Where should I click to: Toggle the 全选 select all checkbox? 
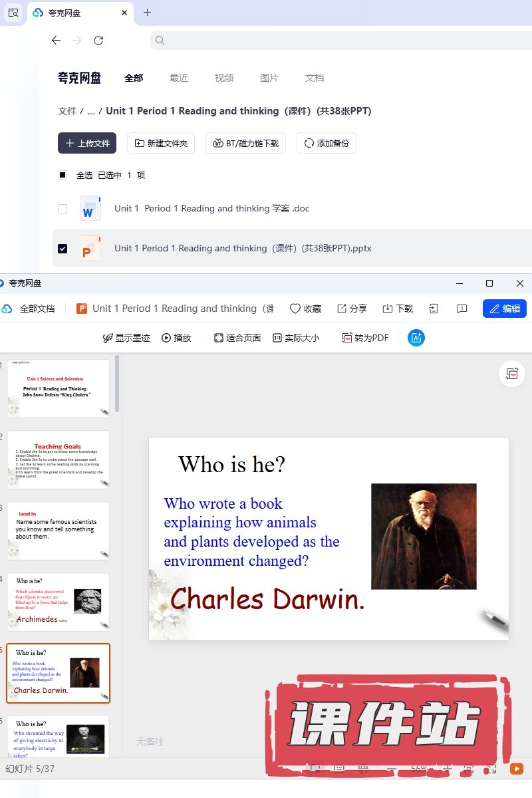[x=63, y=176]
